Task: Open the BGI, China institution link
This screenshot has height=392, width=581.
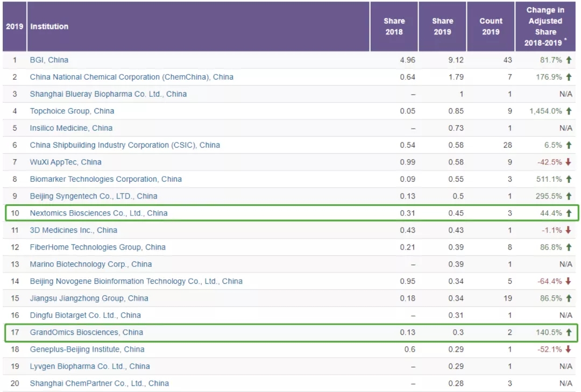Action: tap(49, 60)
